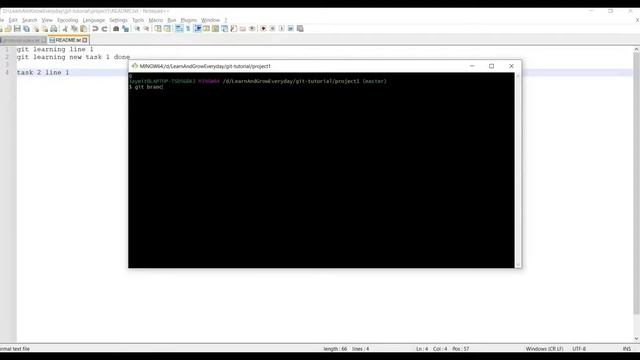Image resolution: width=640 pixels, height=360 pixels.
Task: Toggle synchronized horizontal scrolling icon
Action: click(167, 29)
